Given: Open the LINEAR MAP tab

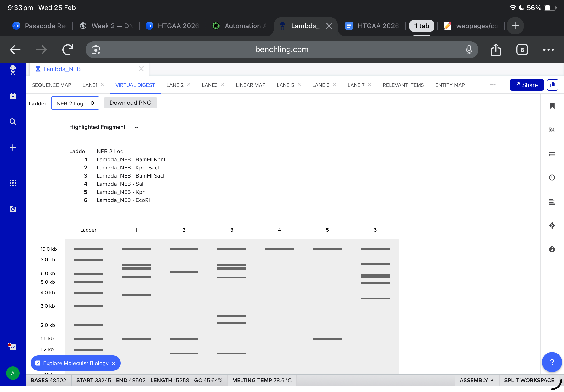Looking at the screenshot, I should [250, 85].
